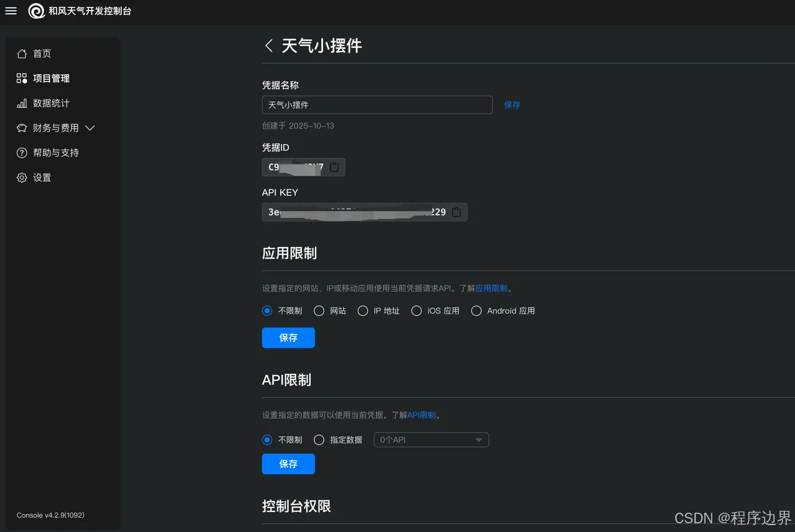The image size is (795, 532).
Task: Expand the 财务与费用 sidebar section
Action: pos(90,128)
